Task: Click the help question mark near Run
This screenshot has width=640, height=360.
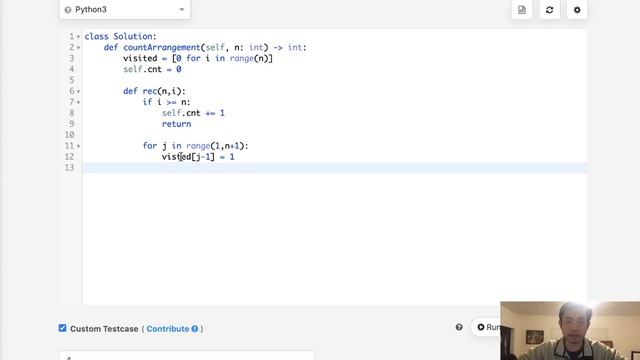Action: tap(459, 327)
